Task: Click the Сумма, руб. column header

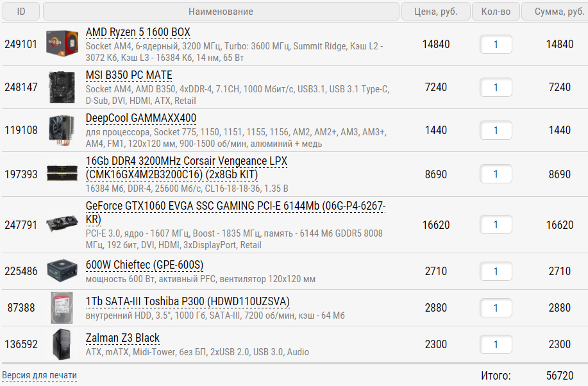Action: coord(557,12)
